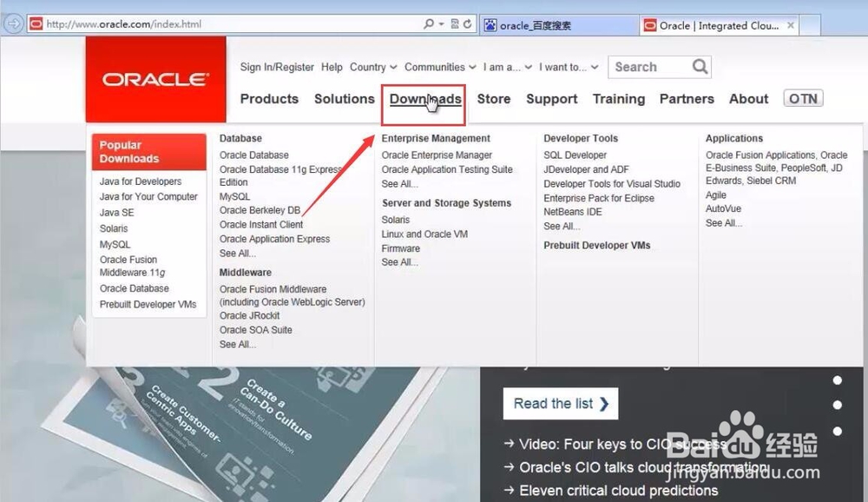This screenshot has height=502, width=868.
Task: Click the Firmware link
Action: point(400,248)
